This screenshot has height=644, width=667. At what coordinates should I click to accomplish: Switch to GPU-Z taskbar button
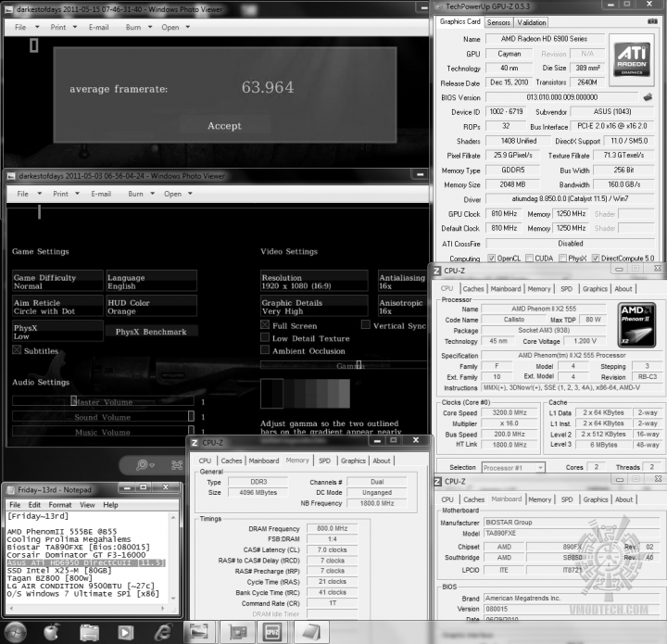click(x=237, y=632)
